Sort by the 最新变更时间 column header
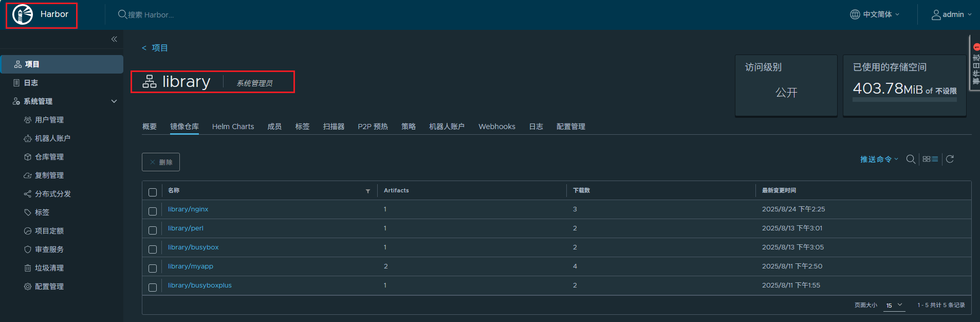The image size is (980, 322). (x=779, y=190)
